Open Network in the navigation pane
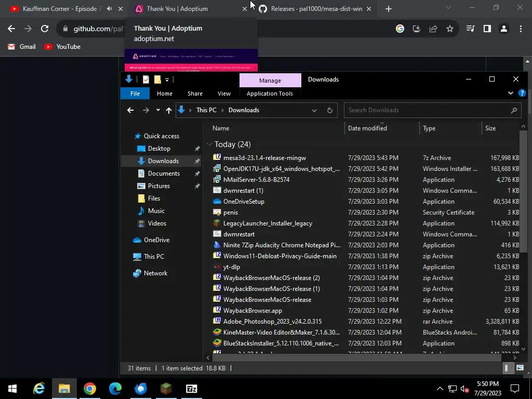The width and height of the screenshot is (532, 399). 155,273
